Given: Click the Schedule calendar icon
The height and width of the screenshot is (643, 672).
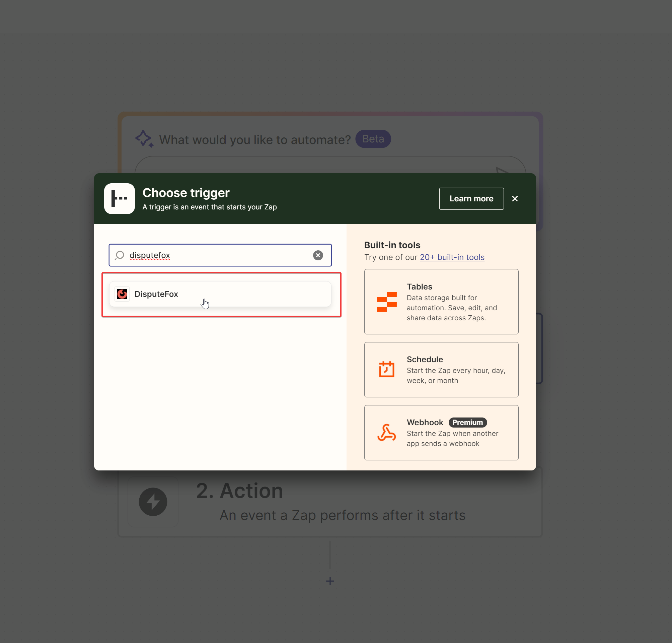Looking at the screenshot, I should [x=386, y=370].
